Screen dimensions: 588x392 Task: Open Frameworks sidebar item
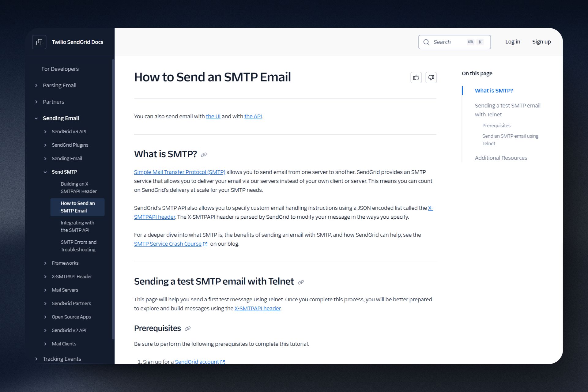65,263
